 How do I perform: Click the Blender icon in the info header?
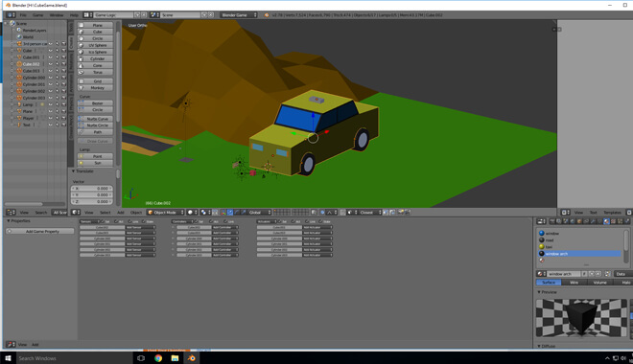tap(267, 15)
